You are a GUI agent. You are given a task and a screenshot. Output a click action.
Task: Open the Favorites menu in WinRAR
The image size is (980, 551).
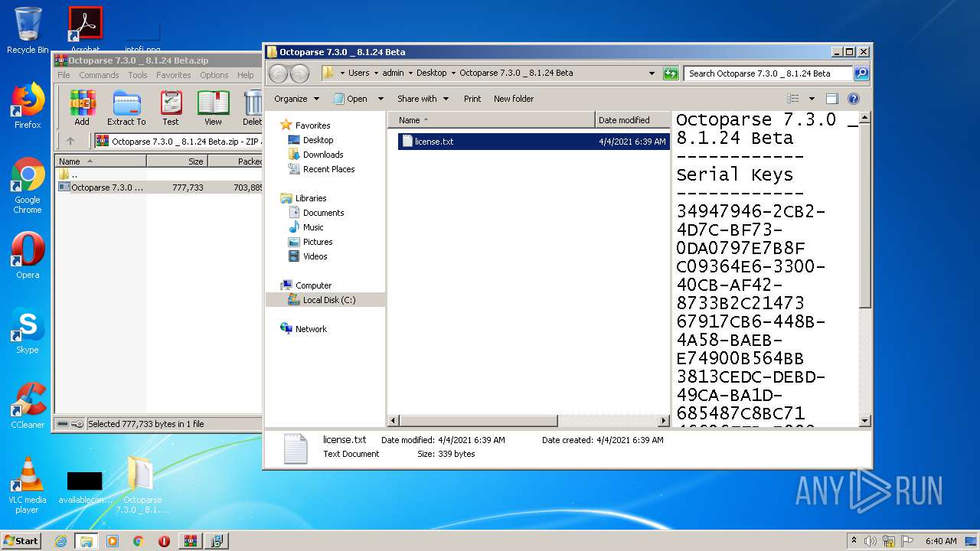click(x=174, y=75)
